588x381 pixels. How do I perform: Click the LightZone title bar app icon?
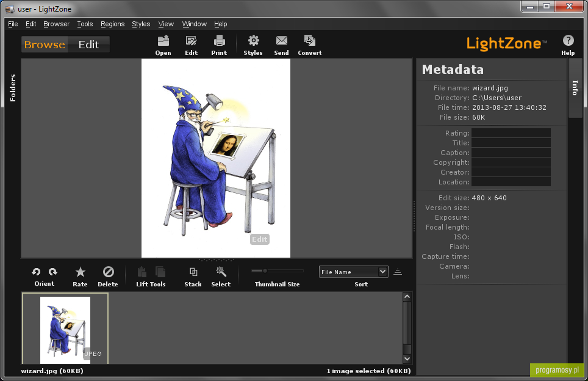pyautogui.click(x=10, y=9)
